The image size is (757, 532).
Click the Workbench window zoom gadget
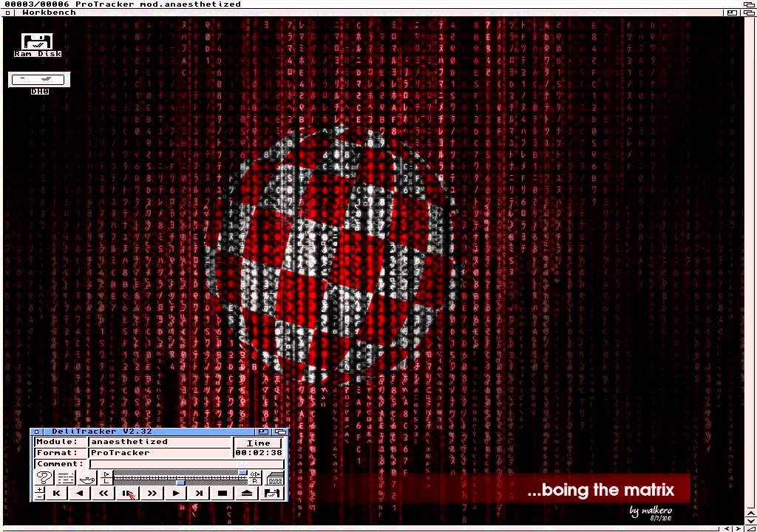(732, 13)
